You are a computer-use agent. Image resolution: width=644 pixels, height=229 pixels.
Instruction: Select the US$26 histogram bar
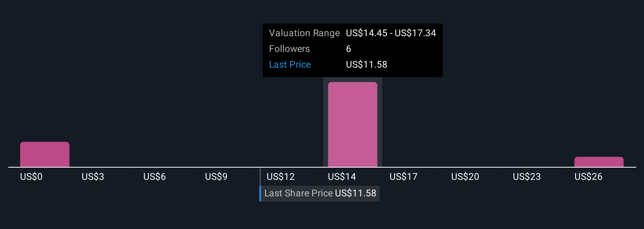599,162
